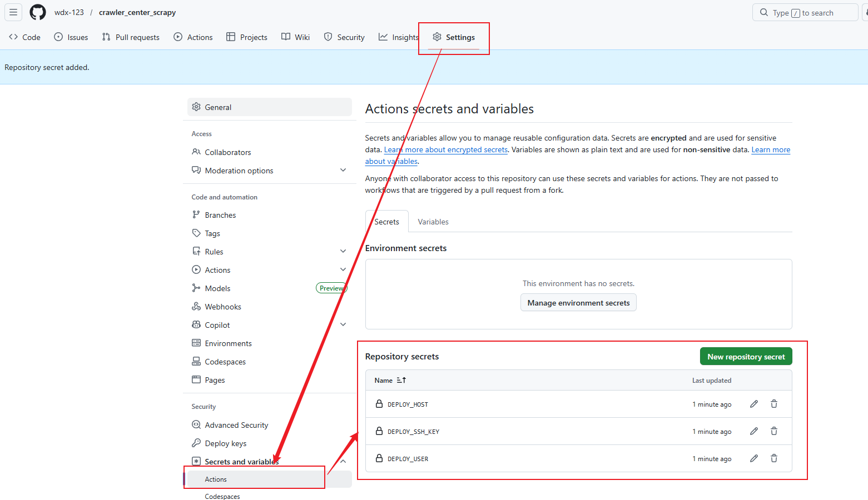This screenshot has width=868, height=500.
Task: Open crawler_center_scrapy repository link
Action: (137, 12)
